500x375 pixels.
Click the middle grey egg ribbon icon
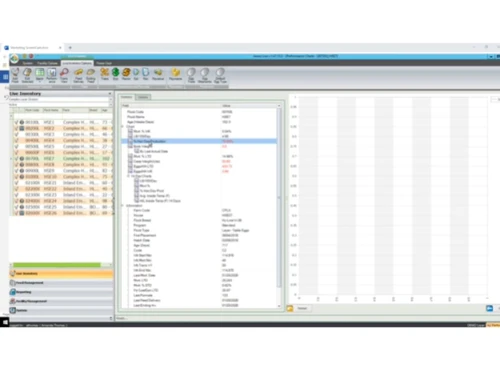tap(205, 75)
